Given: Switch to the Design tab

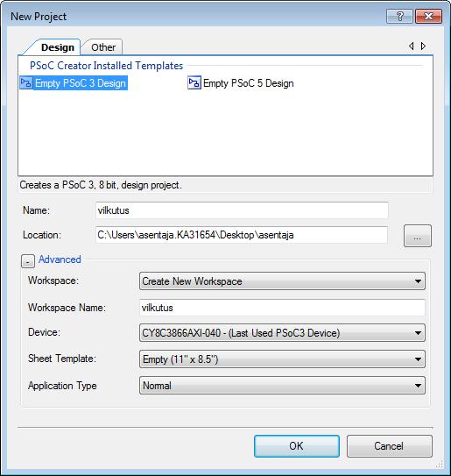Looking at the screenshot, I should [x=58, y=47].
